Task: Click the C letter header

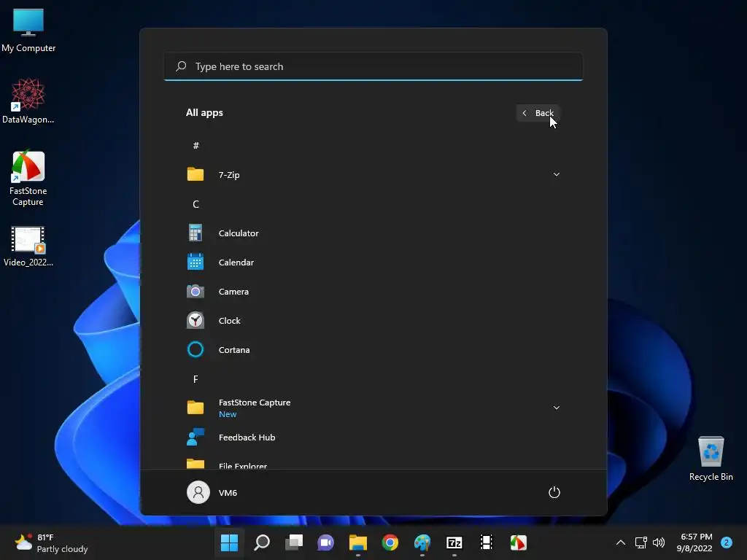Action: point(196,204)
